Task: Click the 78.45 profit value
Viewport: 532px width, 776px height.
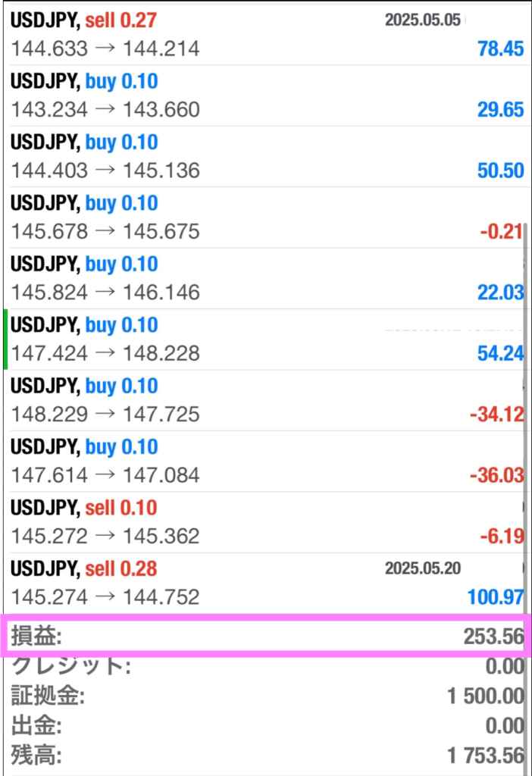Action: click(x=500, y=48)
